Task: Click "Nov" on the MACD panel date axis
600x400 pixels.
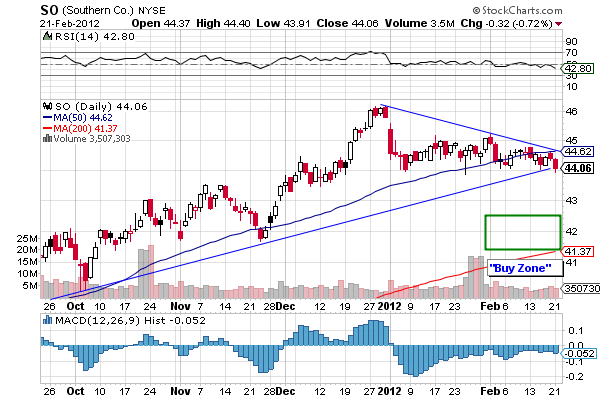Action: tap(180, 391)
